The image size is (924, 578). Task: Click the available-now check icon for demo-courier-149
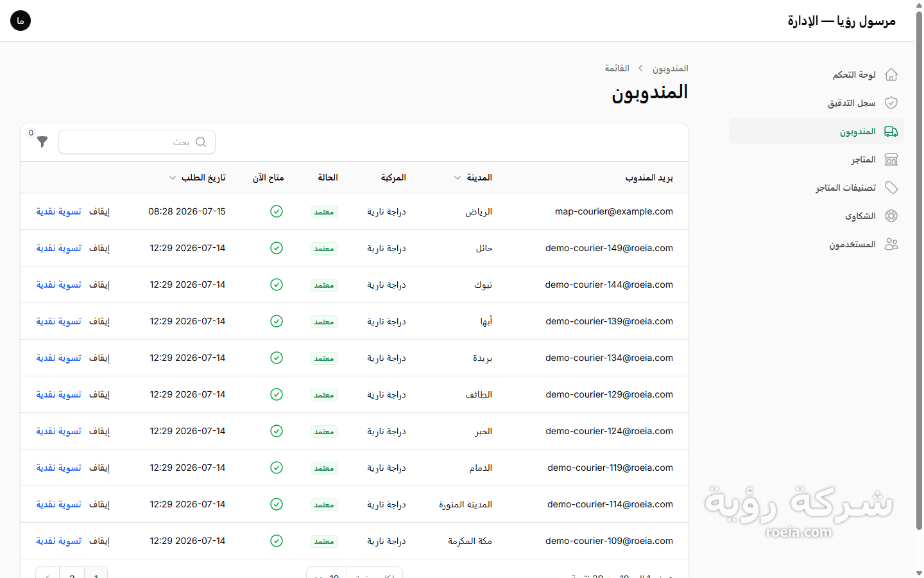tap(277, 248)
